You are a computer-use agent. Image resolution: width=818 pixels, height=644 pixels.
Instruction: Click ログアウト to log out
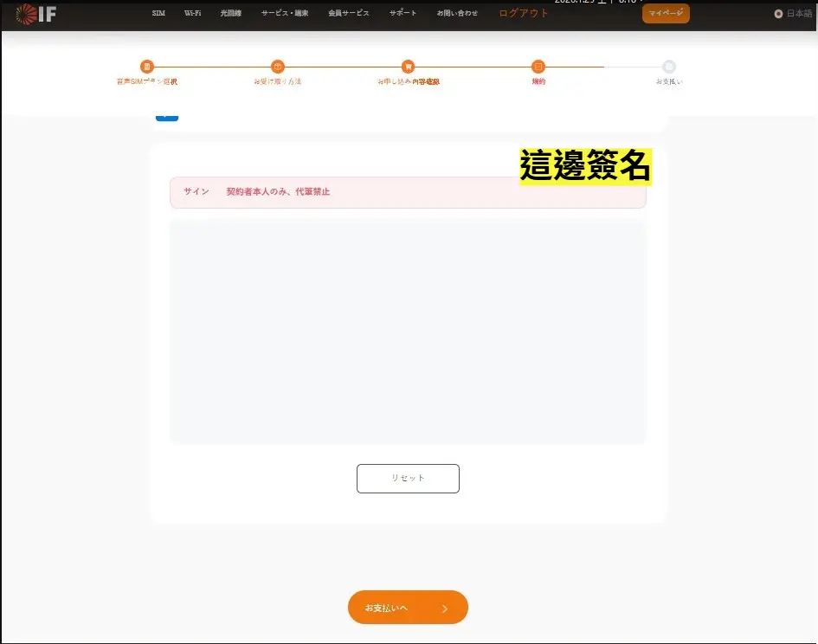coord(524,13)
